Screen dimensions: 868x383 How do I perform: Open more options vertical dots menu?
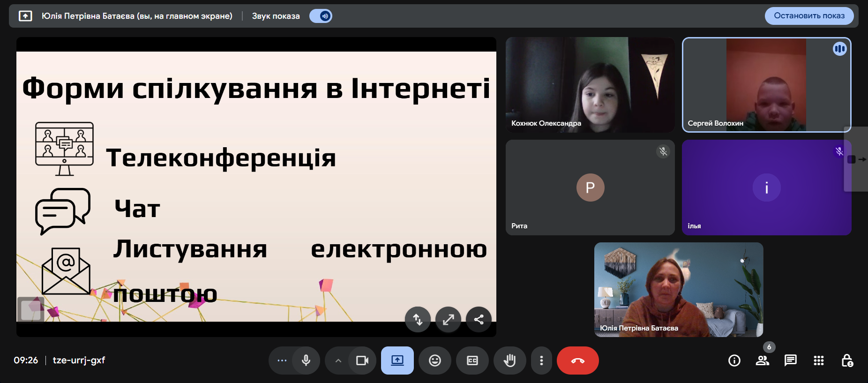tap(541, 360)
